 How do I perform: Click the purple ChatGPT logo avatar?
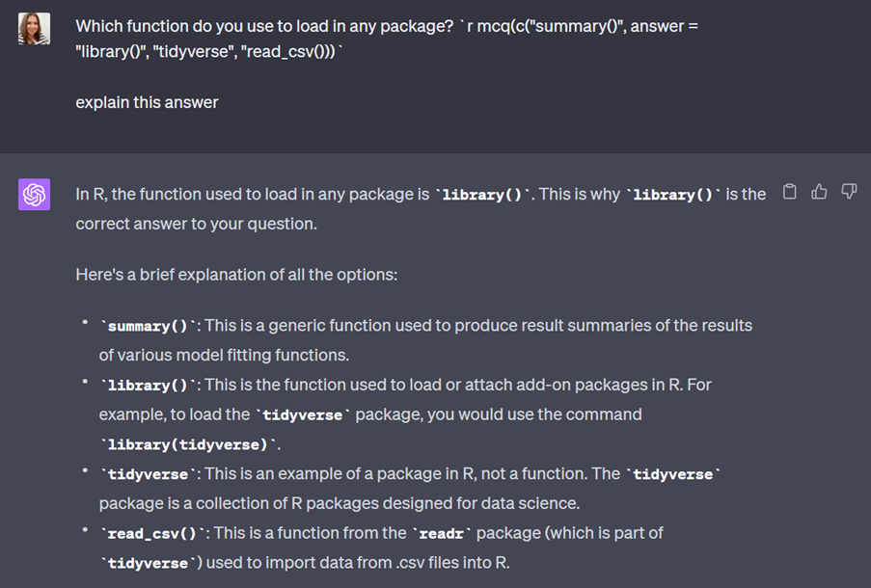tap(35, 195)
